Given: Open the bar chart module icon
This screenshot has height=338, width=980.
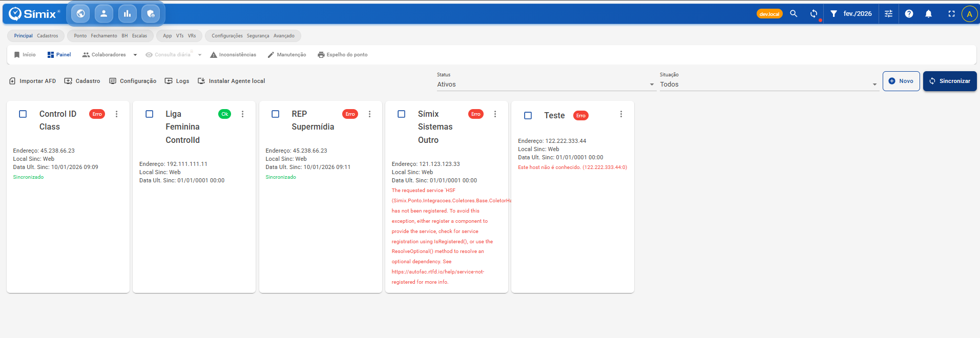Looking at the screenshot, I should pyautogui.click(x=127, y=14).
